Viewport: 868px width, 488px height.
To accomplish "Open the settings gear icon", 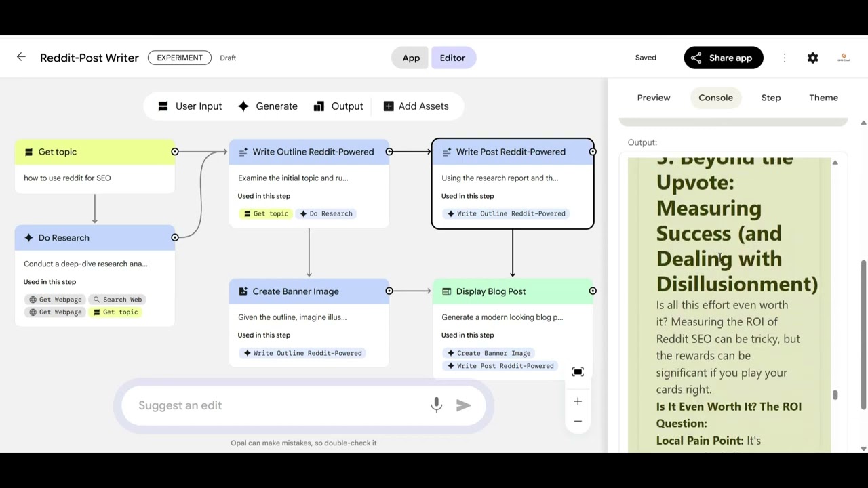I will click(812, 58).
